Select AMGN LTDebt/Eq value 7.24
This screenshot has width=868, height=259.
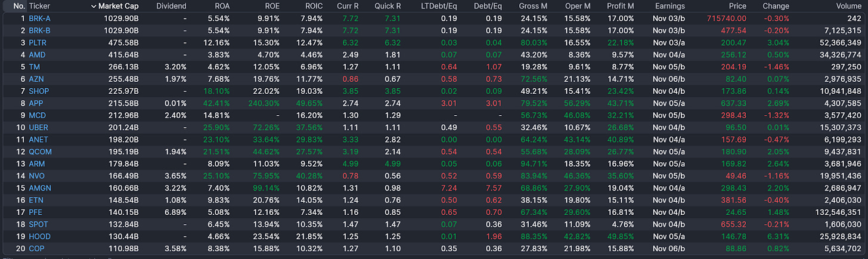[x=449, y=188]
